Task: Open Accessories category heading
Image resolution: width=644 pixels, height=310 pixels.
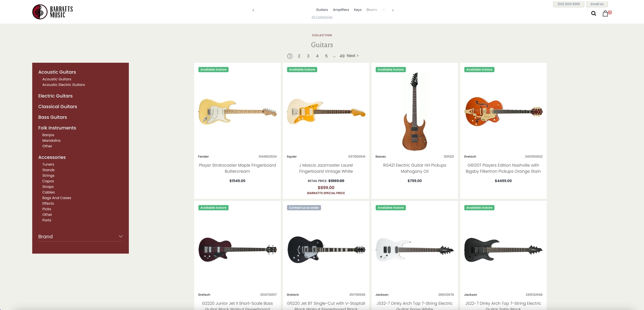Action: pos(52,157)
